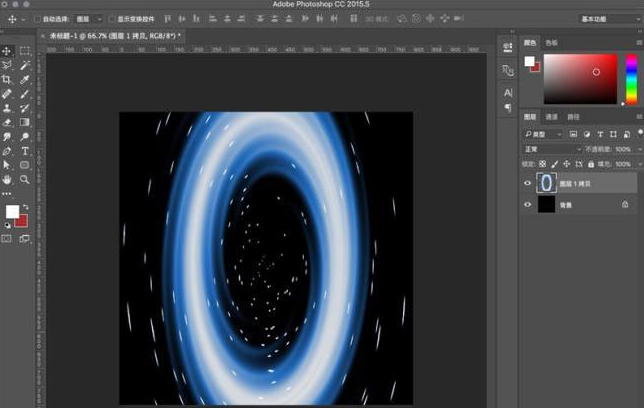Viewport: 644px width, 408px height.
Task: Change screen mode at toolbox bottom
Action: pos(25,239)
